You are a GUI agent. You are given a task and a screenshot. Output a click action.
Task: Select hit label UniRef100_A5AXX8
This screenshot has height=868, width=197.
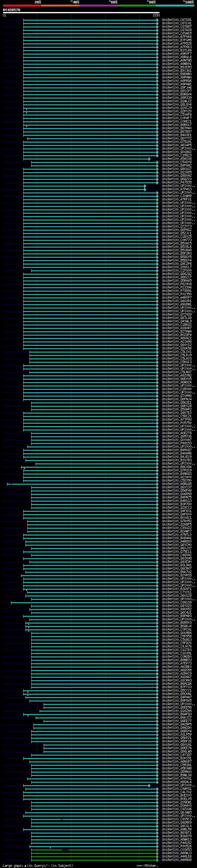coord(177,159)
